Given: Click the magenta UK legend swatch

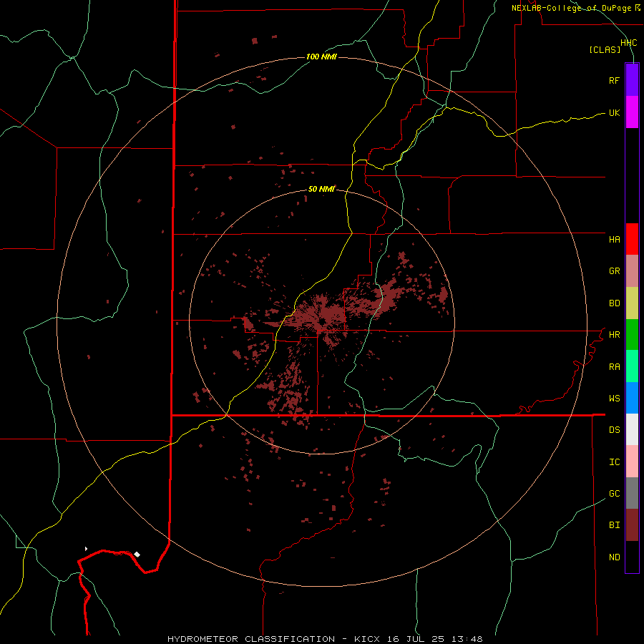Looking at the screenshot, I should (632, 112).
